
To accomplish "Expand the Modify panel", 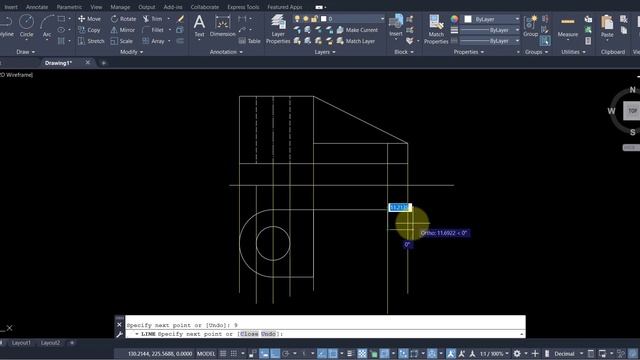I will click(131, 52).
